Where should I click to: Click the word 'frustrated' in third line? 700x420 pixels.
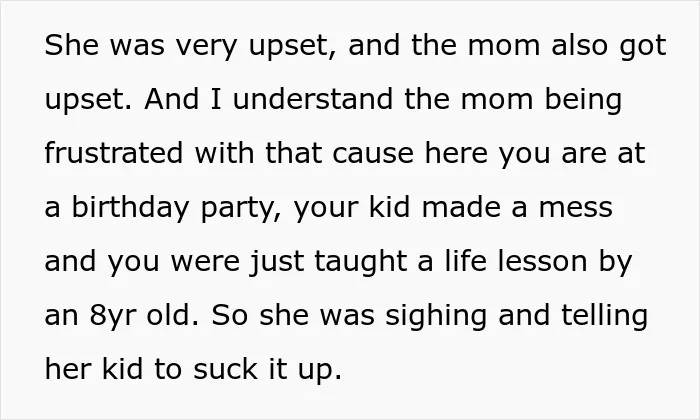pos(114,153)
